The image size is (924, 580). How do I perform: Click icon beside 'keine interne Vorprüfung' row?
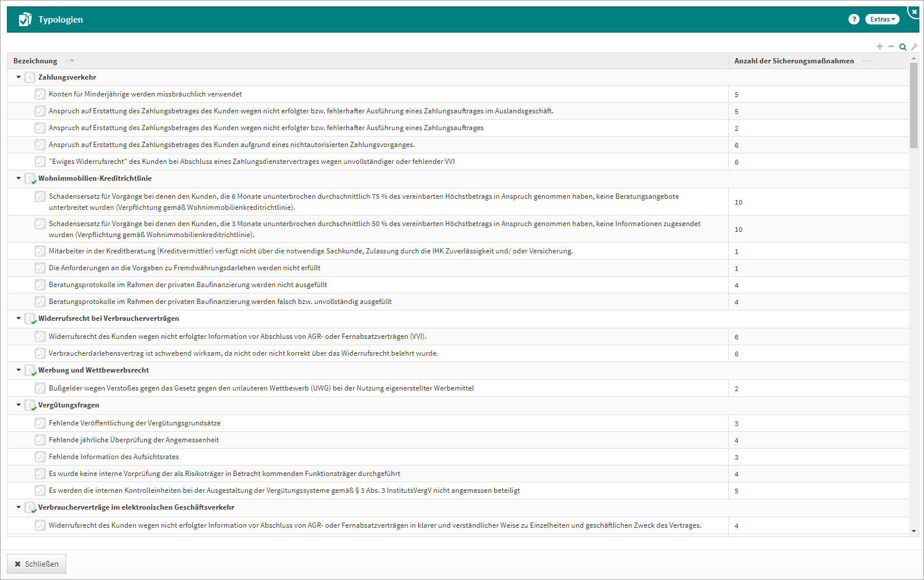coord(40,474)
